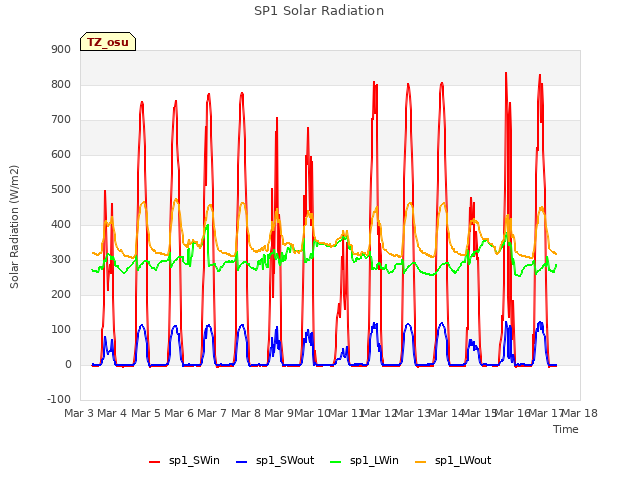Click the 700 y-axis tick label

point(61,120)
